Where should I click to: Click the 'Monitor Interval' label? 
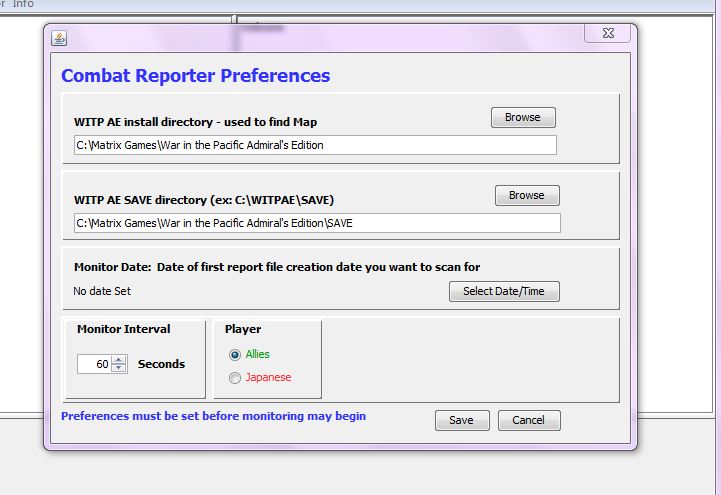[124, 329]
